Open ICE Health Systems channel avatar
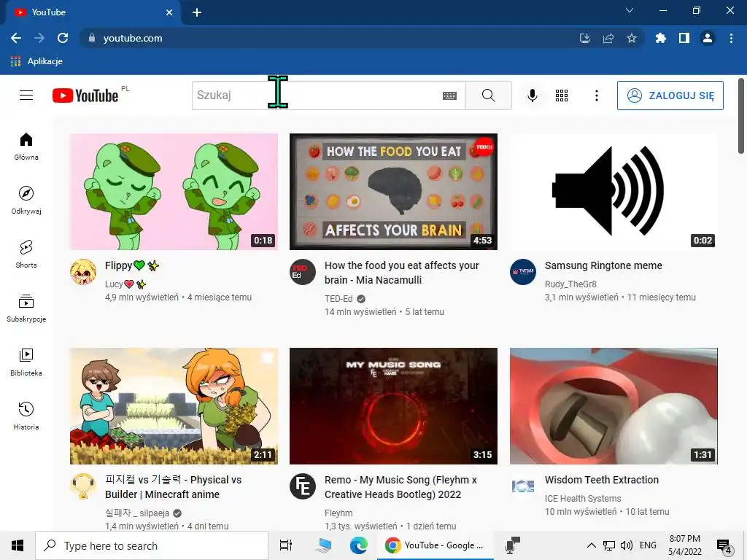Screen dimensions: 747x560 [x=522, y=486]
